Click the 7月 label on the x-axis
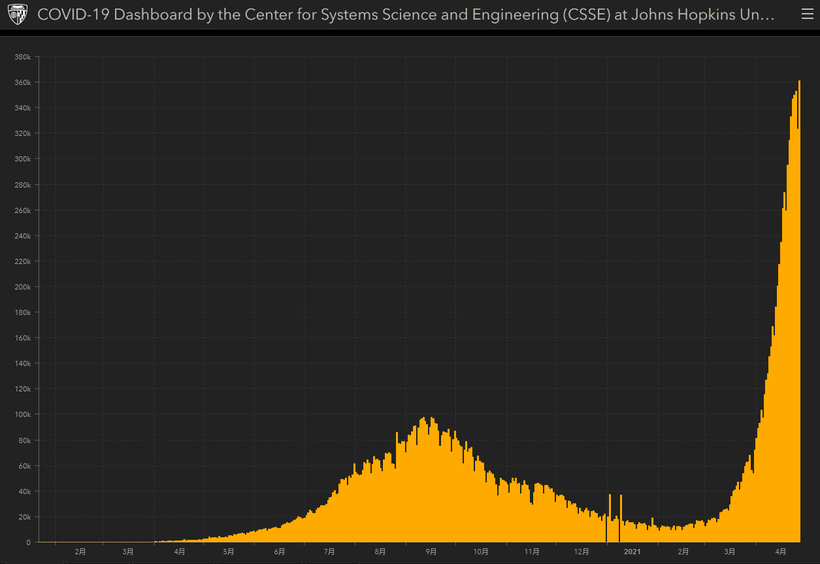This screenshot has width=820, height=564. tap(330, 551)
